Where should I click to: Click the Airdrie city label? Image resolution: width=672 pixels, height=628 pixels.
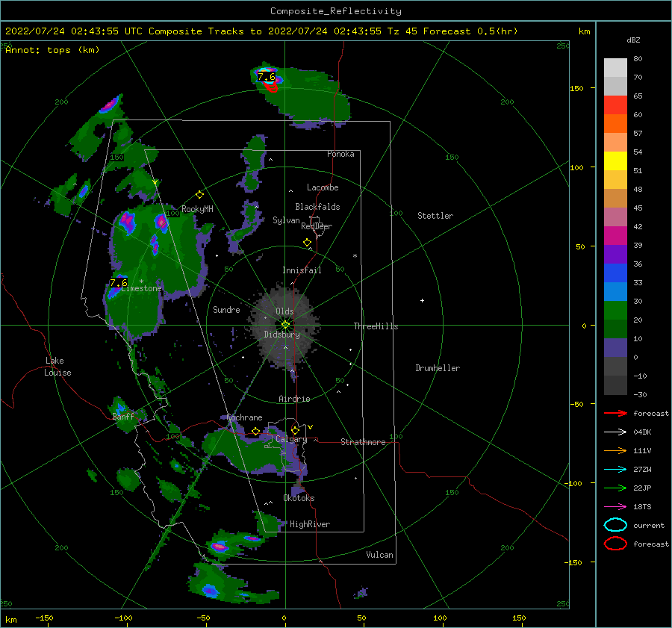coord(294,399)
